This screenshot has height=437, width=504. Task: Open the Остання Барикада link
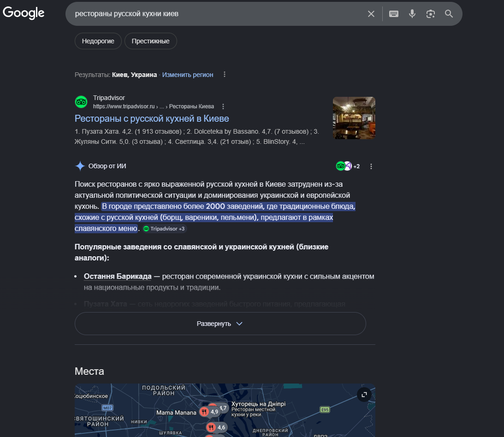click(x=118, y=276)
